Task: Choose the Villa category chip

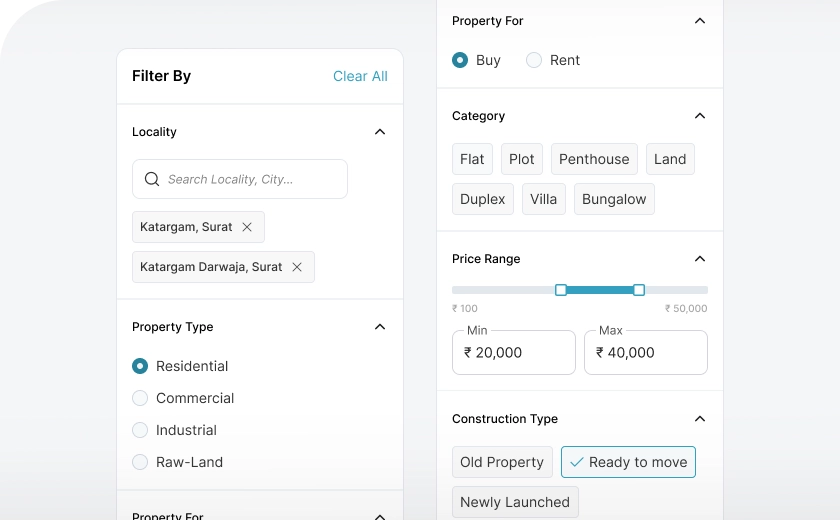Action: tap(543, 199)
